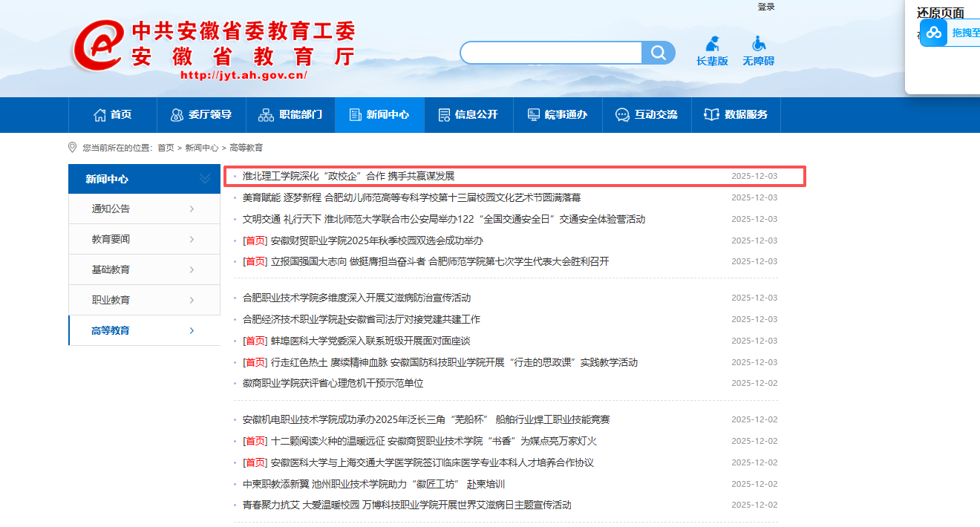Select 教育要闻 in the sidebar
This screenshot has height=527, width=980.
click(x=111, y=239)
